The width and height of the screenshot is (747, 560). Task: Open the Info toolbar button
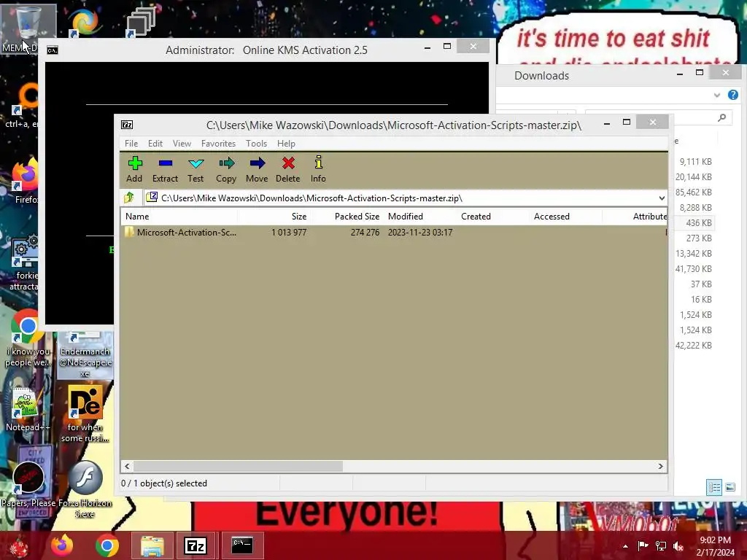(318, 169)
